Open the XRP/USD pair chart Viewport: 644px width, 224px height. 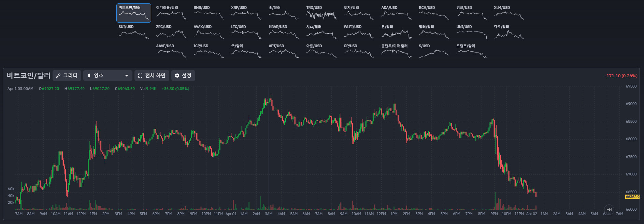point(246,13)
